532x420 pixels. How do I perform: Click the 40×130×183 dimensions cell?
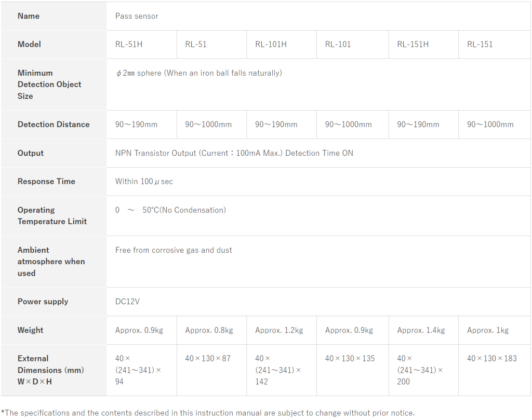tap(491, 359)
